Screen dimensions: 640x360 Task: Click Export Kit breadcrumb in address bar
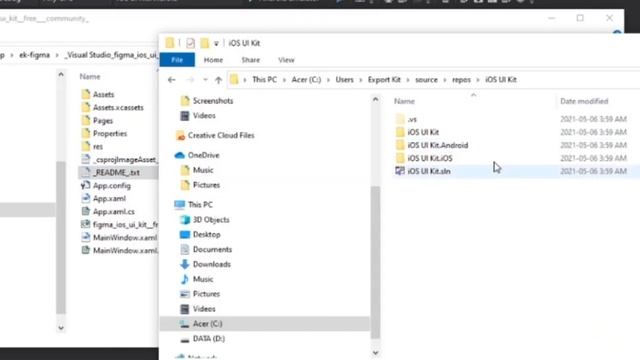point(384,80)
